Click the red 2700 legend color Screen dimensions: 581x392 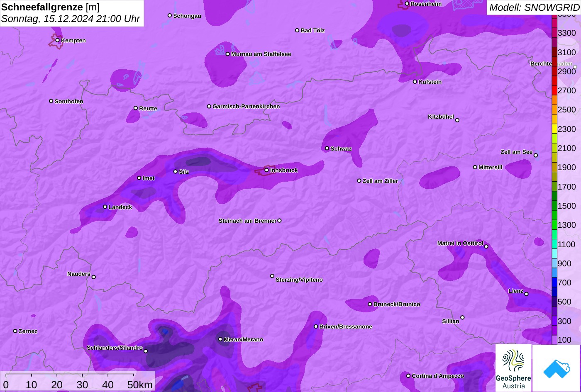(554, 90)
